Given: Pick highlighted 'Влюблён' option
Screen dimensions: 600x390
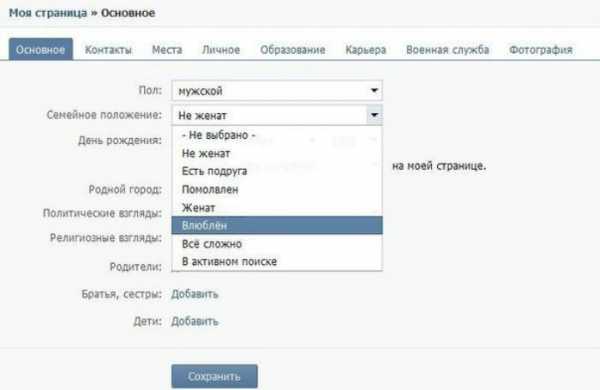Looking at the screenshot, I should click(277, 225).
